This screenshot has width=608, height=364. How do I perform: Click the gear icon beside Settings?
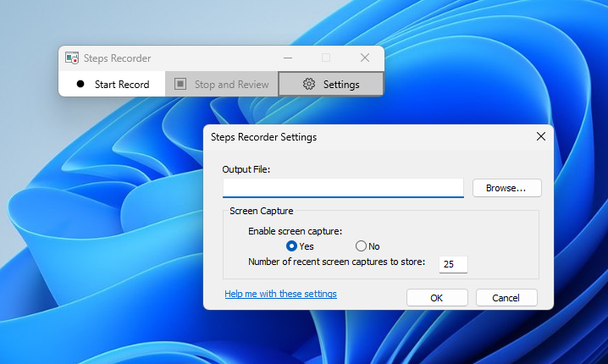pyautogui.click(x=308, y=84)
